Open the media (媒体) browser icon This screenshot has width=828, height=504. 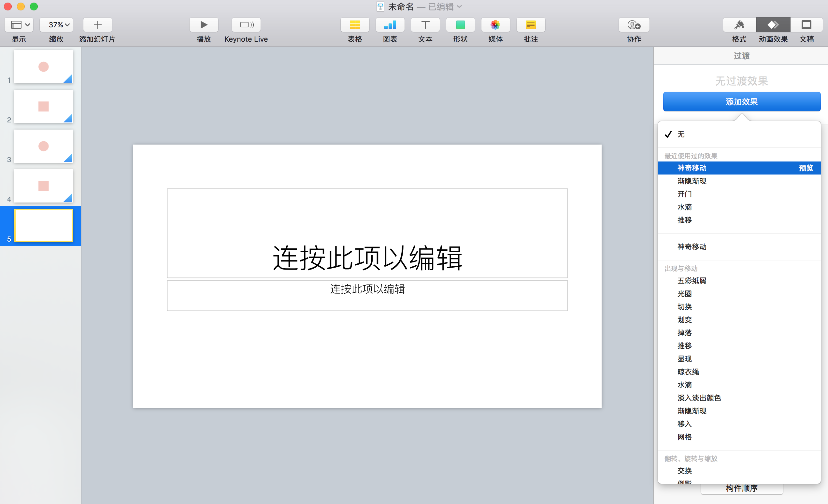[x=495, y=25]
